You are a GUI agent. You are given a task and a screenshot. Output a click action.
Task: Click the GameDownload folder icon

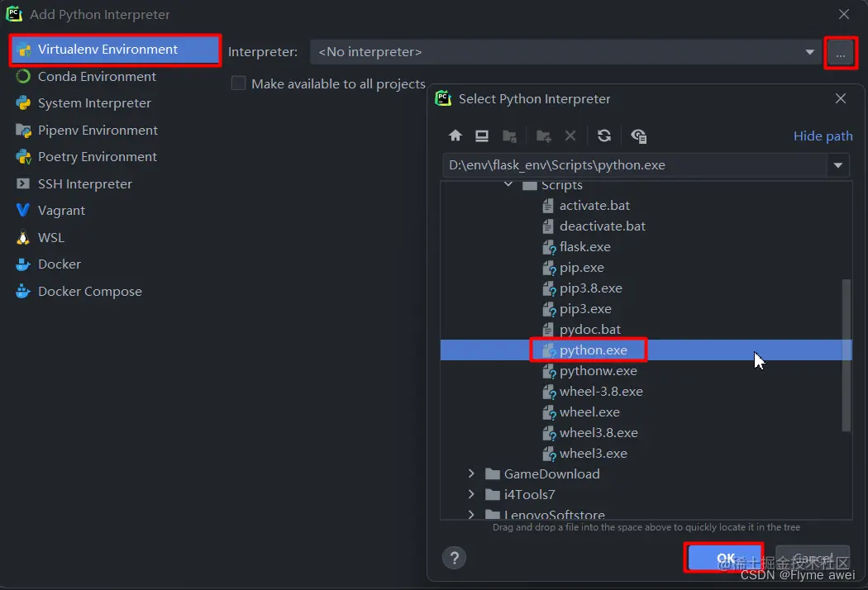pyautogui.click(x=493, y=474)
